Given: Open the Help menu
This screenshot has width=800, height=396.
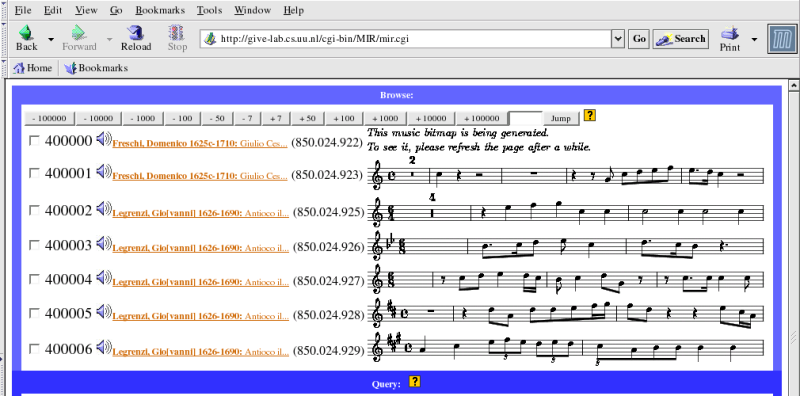Looking at the screenshot, I should [293, 10].
